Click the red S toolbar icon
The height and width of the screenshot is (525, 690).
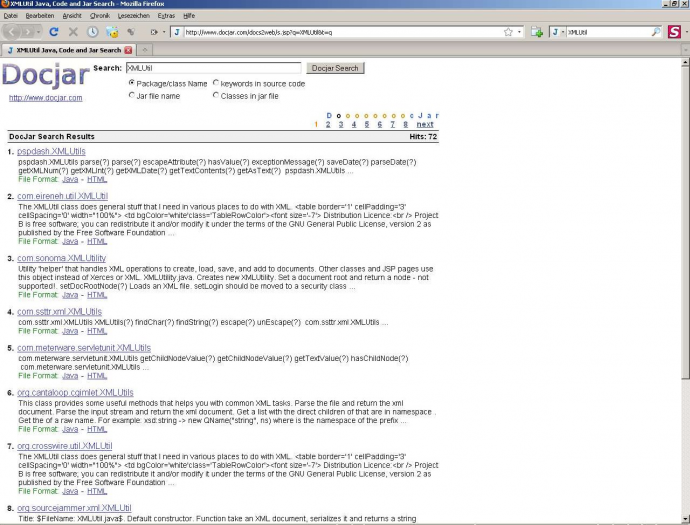tap(674, 32)
